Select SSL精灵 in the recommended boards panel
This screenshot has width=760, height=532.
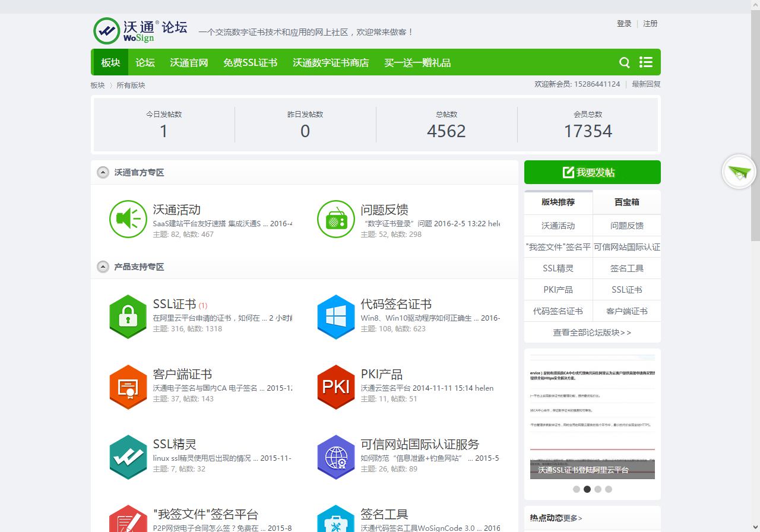tap(558, 268)
